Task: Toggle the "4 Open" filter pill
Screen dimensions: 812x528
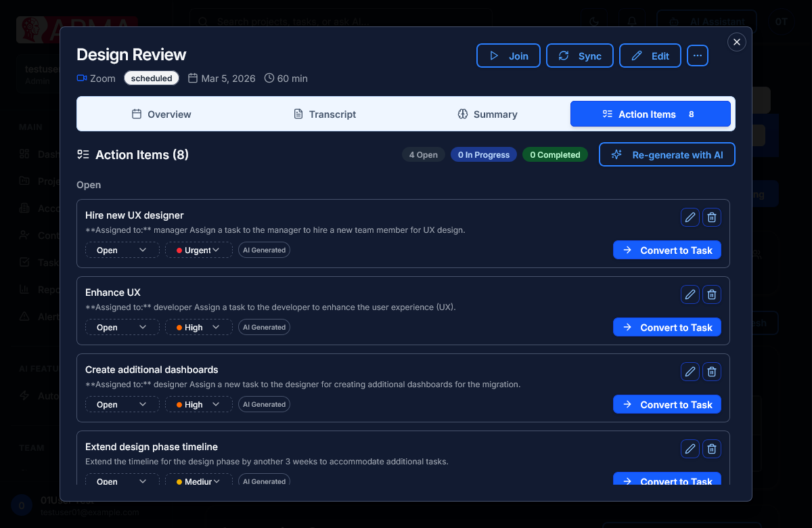Action: pos(423,154)
